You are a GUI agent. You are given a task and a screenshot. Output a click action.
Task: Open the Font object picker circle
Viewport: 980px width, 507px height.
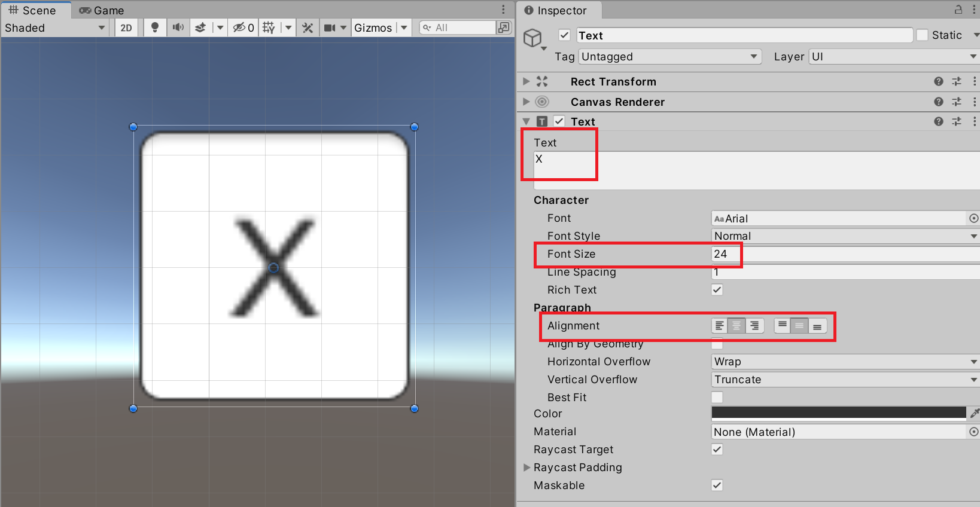[x=973, y=218]
